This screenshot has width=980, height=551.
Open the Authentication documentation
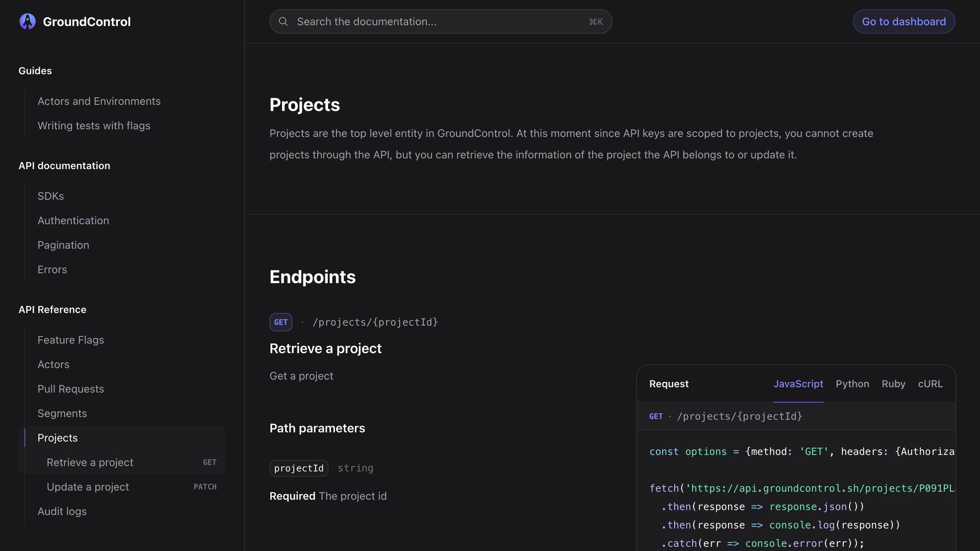point(73,220)
